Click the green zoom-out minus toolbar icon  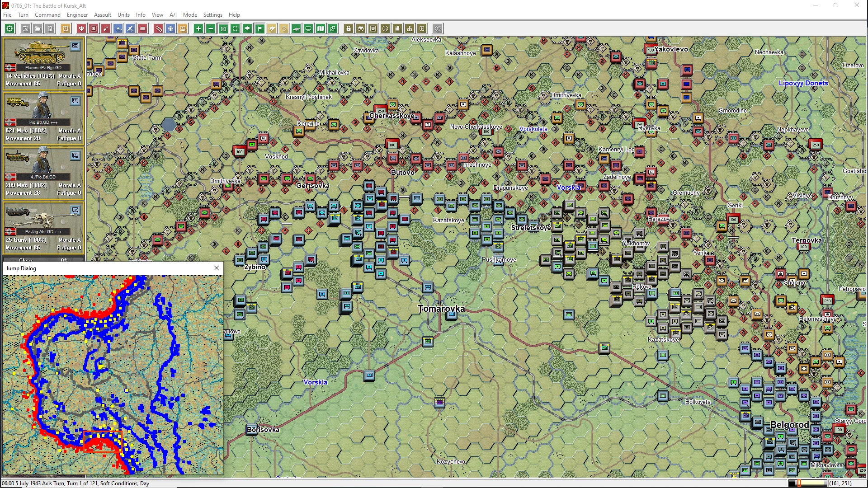pos(211,29)
